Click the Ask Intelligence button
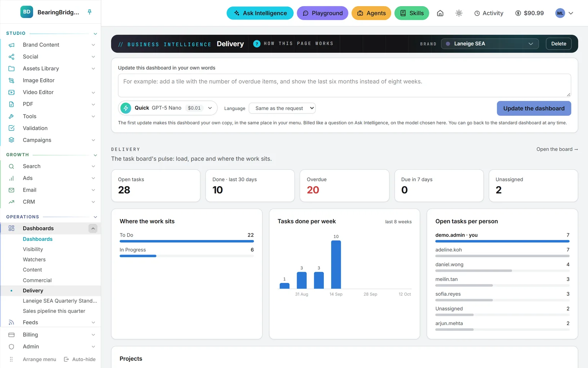 click(x=260, y=13)
